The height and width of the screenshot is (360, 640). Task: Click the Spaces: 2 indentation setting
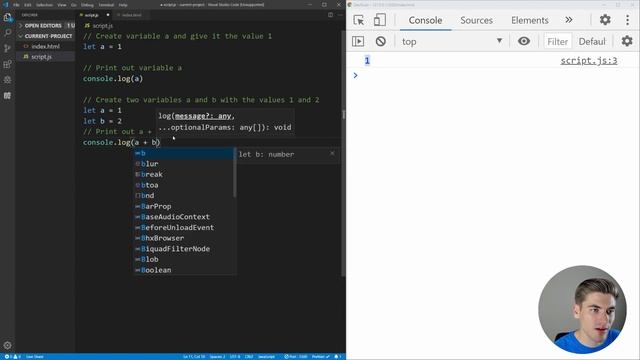coord(217,356)
